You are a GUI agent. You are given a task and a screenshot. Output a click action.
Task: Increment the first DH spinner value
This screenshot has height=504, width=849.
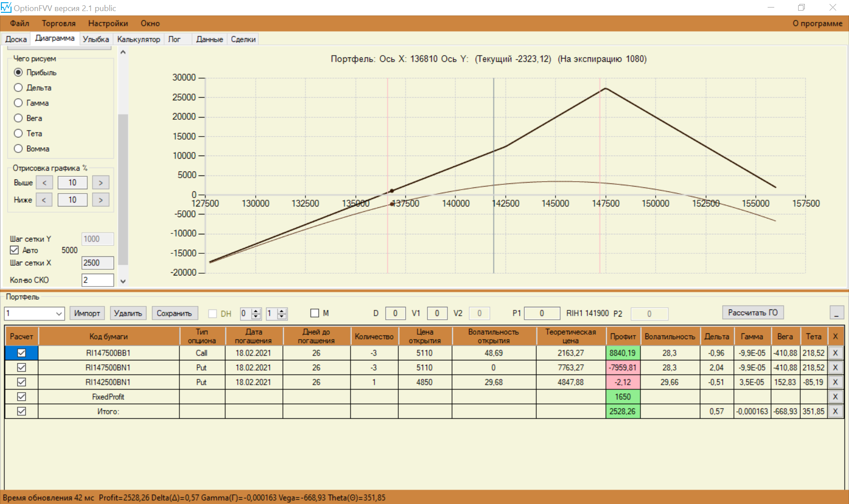coord(256,311)
